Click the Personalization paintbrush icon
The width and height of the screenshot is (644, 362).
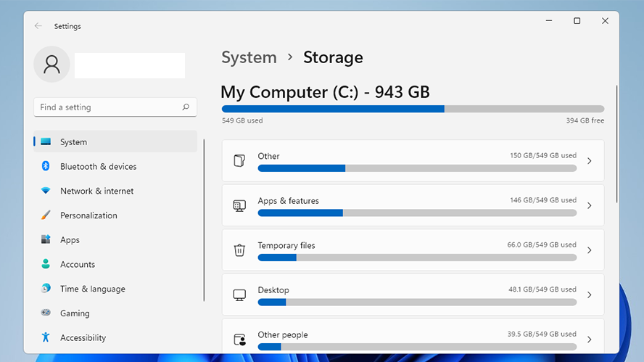[x=46, y=215]
